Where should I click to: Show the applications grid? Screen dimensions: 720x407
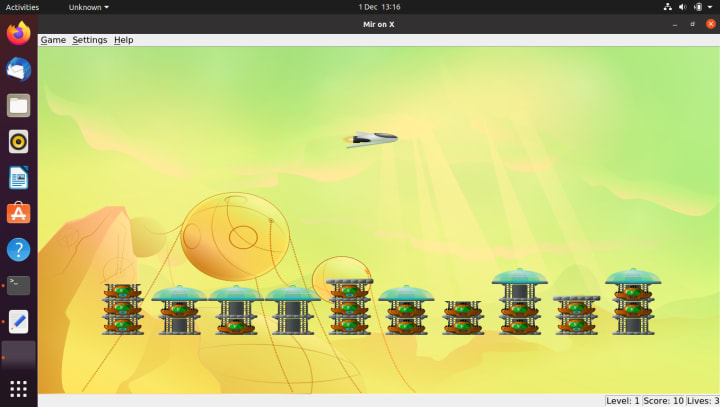click(18, 389)
